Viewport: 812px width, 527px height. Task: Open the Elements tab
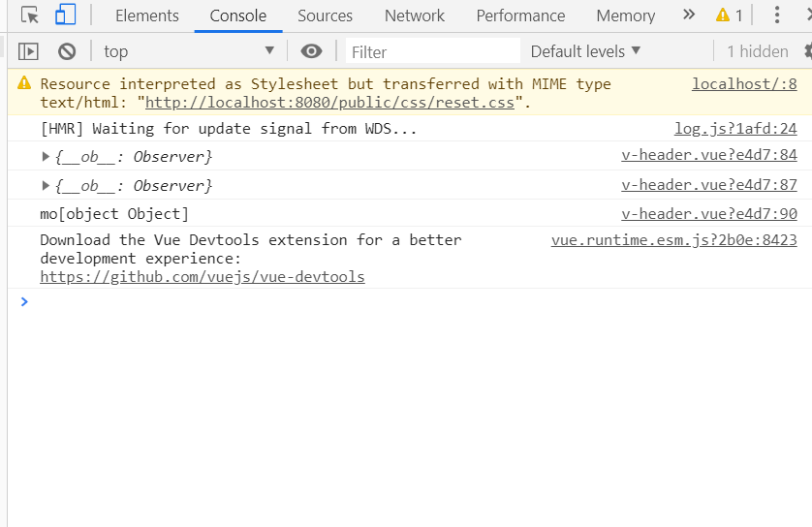click(147, 15)
